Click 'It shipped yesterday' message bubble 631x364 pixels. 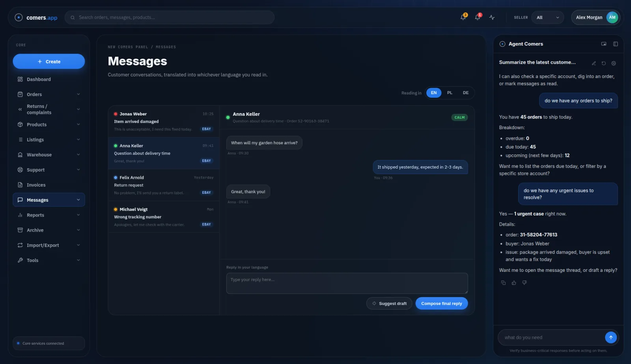(420, 167)
